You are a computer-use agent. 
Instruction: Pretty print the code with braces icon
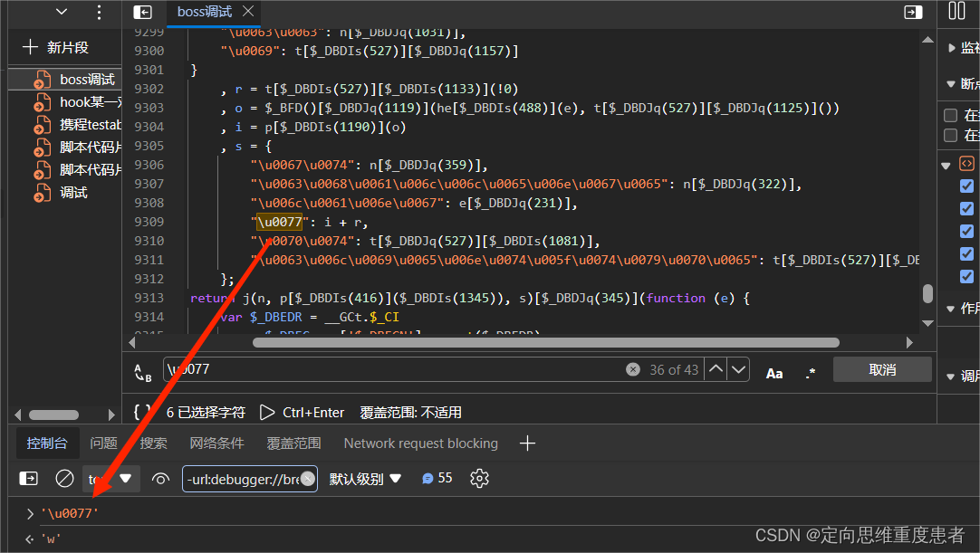[142, 412]
